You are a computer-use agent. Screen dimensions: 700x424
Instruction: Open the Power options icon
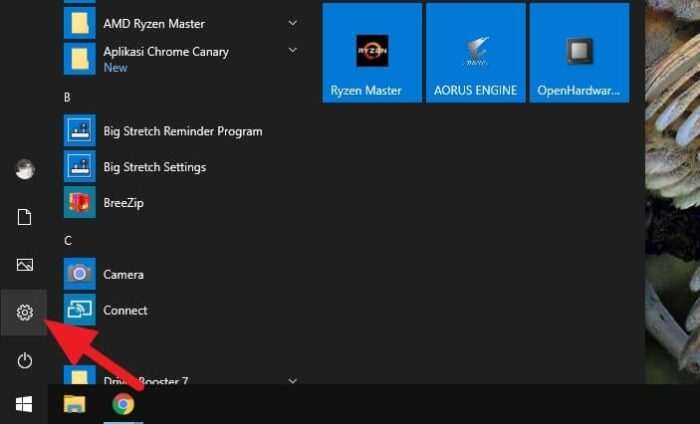(25, 361)
